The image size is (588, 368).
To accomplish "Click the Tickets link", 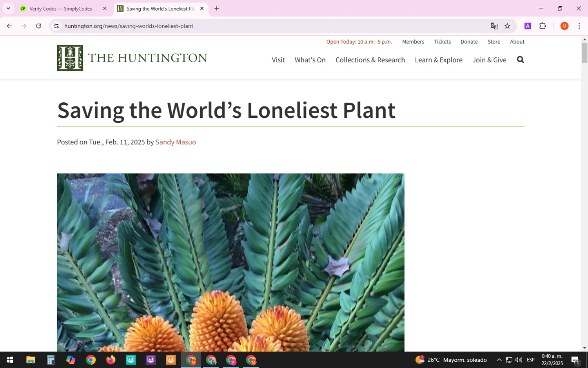I will click(x=442, y=42).
